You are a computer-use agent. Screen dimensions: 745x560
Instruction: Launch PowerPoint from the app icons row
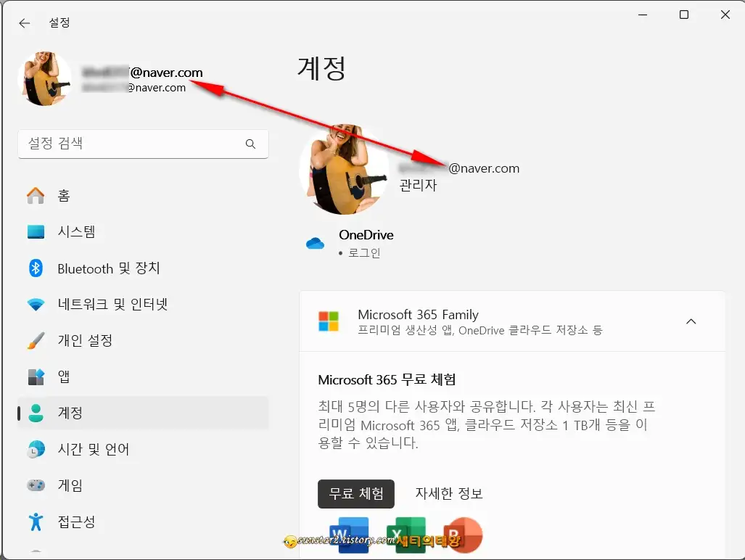click(x=464, y=534)
